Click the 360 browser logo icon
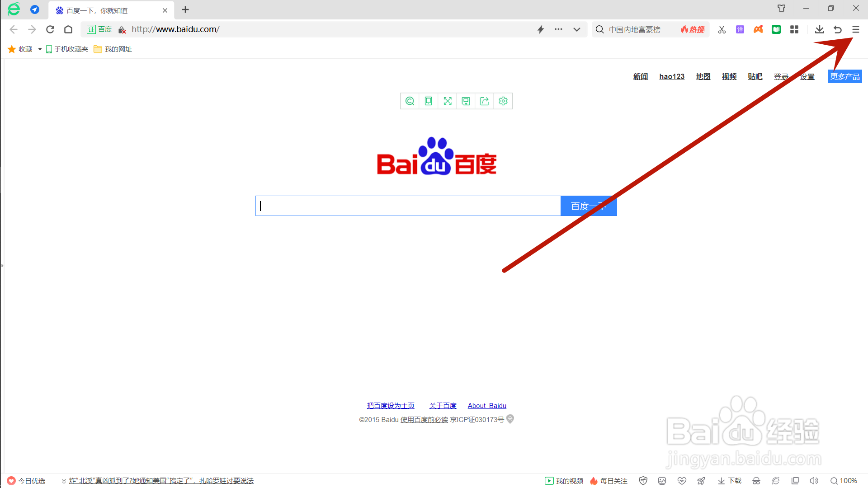 coord(14,9)
